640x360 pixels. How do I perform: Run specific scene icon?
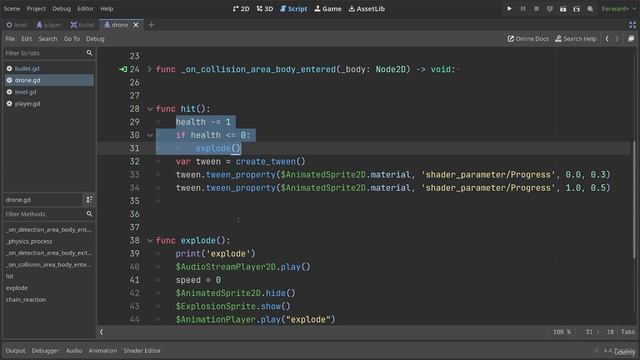click(576, 9)
